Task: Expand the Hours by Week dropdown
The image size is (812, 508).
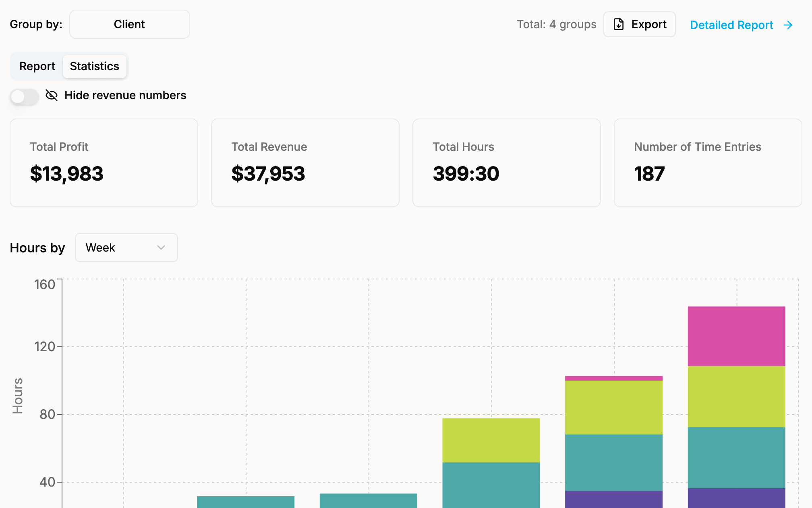Action: (126, 248)
